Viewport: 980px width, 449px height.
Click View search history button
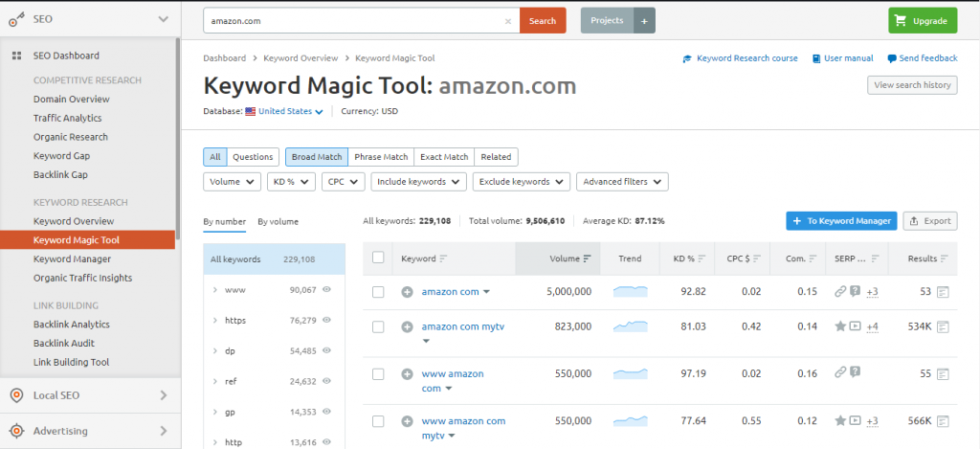click(912, 85)
